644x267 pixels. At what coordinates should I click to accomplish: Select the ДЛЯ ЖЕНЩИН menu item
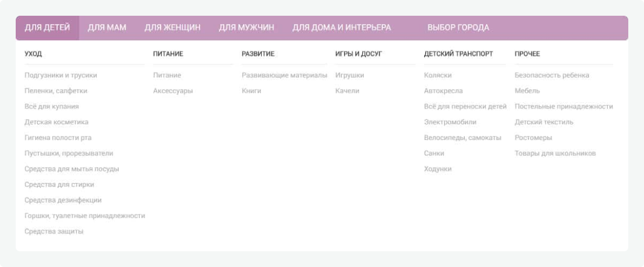point(172,28)
